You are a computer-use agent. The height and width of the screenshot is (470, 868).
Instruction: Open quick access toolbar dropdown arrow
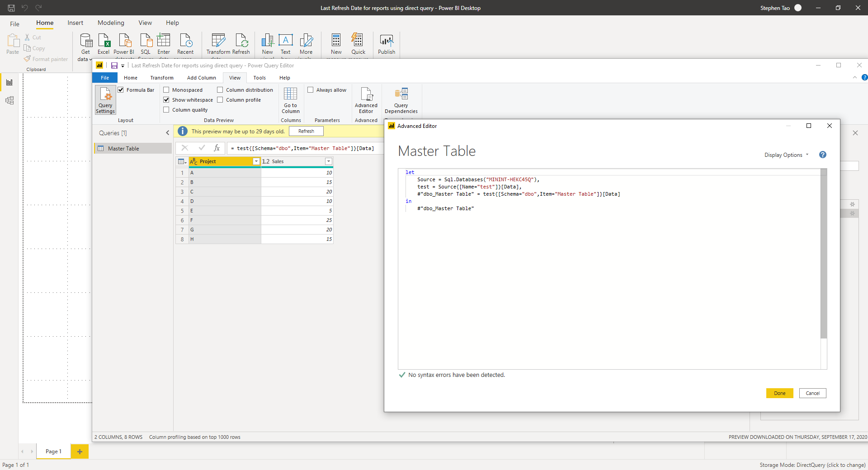pyautogui.click(x=123, y=66)
